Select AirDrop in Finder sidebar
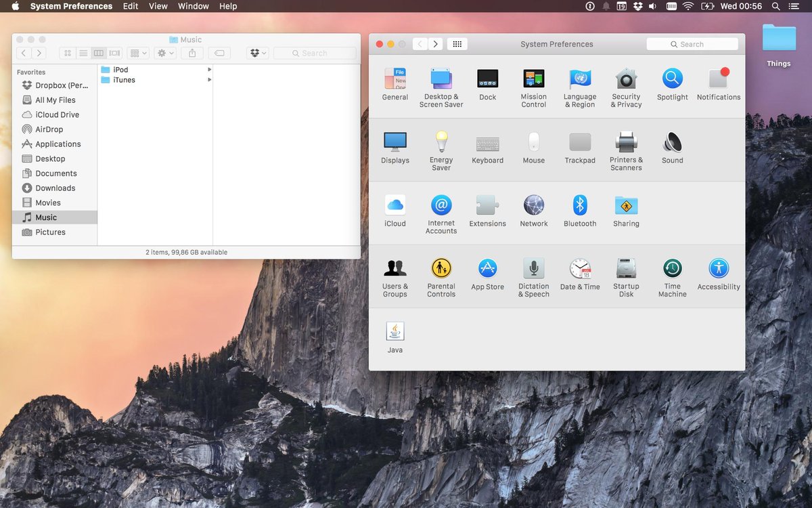The image size is (812, 508). (x=55, y=129)
